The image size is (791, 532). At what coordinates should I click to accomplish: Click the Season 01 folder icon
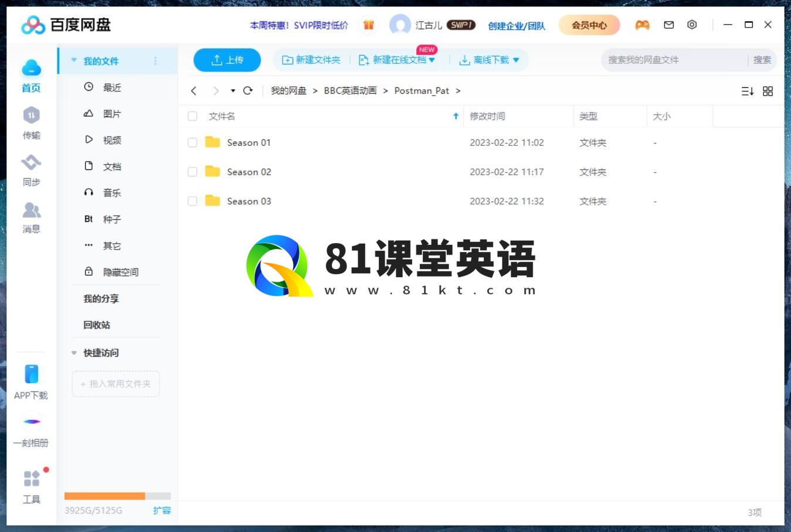pos(212,142)
